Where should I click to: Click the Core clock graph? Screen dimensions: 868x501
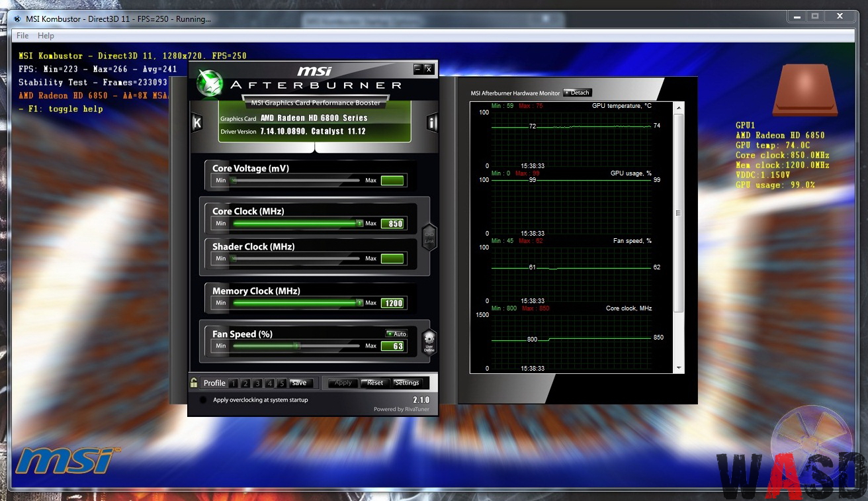pyautogui.click(x=571, y=342)
